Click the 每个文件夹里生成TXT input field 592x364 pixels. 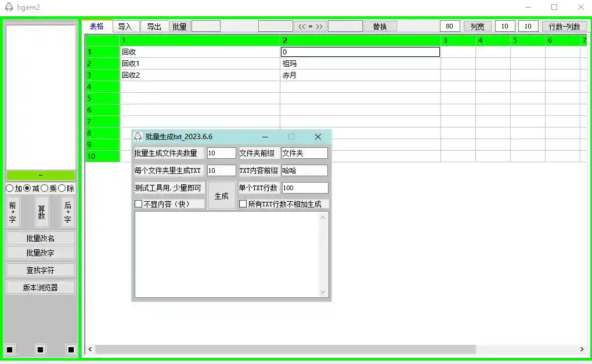222,170
